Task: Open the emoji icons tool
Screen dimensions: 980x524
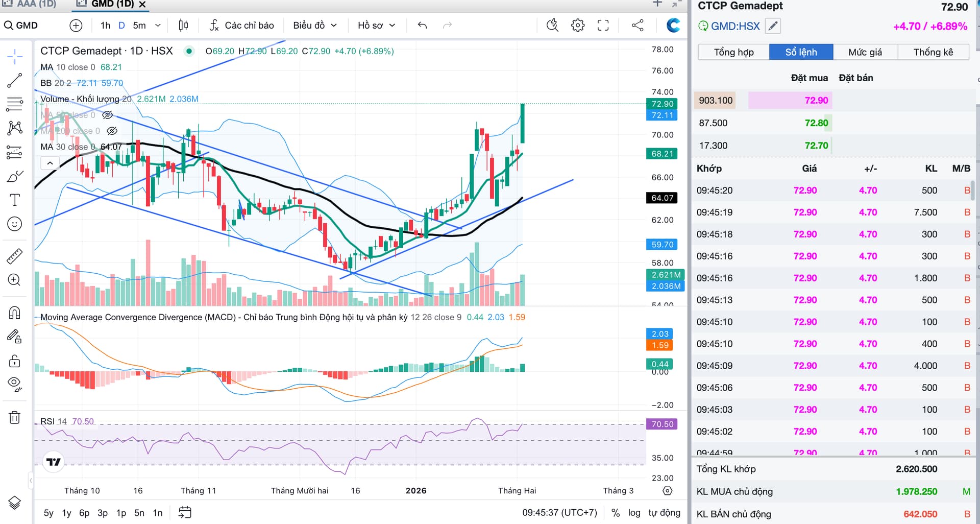Action: coord(15,224)
